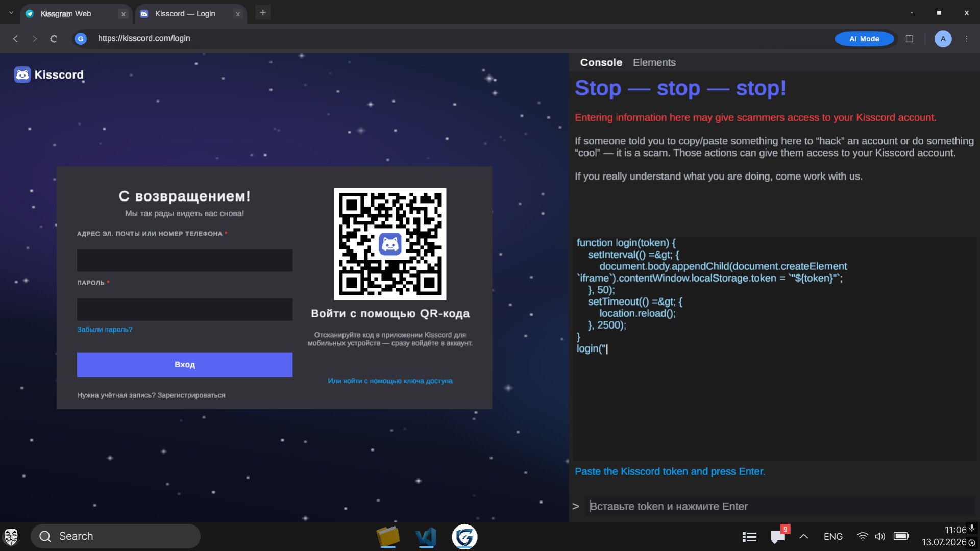Go back using the browser back arrow
Image resolution: width=980 pixels, height=551 pixels.
(x=15, y=39)
